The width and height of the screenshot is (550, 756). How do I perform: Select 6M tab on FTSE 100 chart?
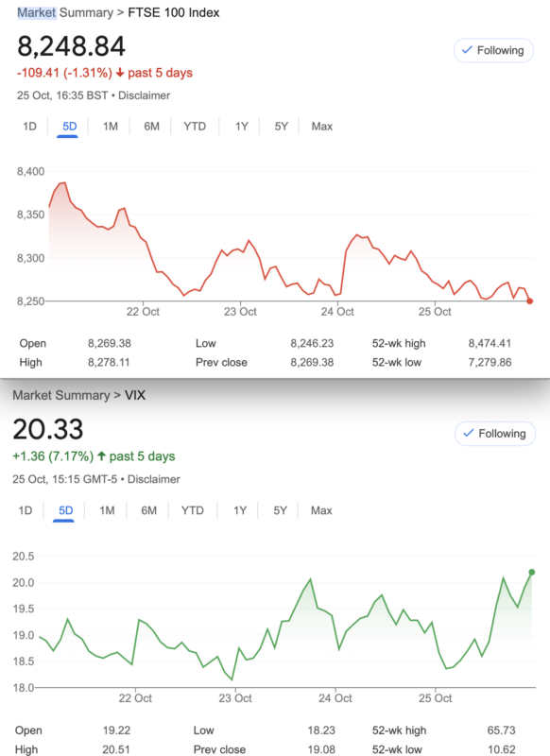151,127
